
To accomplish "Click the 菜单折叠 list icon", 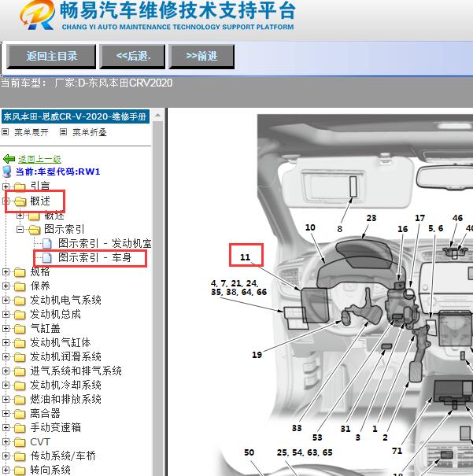I will (63, 132).
